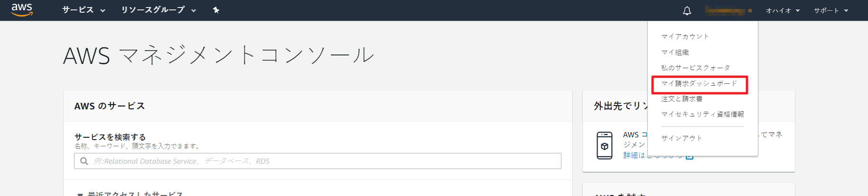Click the 詳細は link in mobile panel
Viewport: 868px width, 196px height.
(x=631, y=155)
